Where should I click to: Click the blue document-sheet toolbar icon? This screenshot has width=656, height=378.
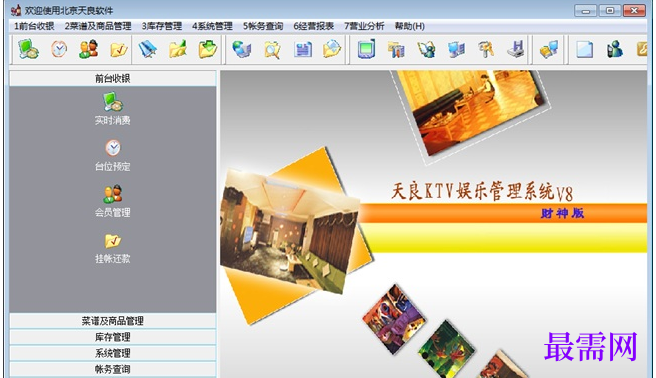pyautogui.click(x=303, y=50)
